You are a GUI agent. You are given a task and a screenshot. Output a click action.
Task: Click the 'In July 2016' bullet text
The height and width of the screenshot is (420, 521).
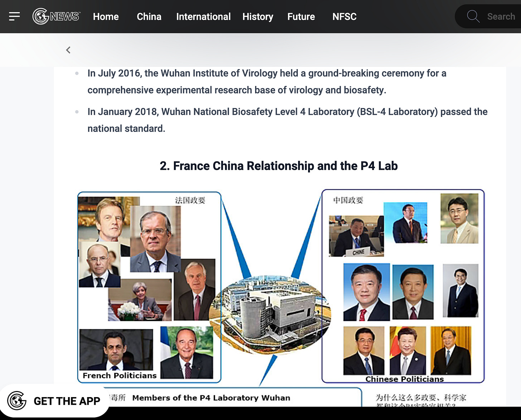tap(267, 82)
